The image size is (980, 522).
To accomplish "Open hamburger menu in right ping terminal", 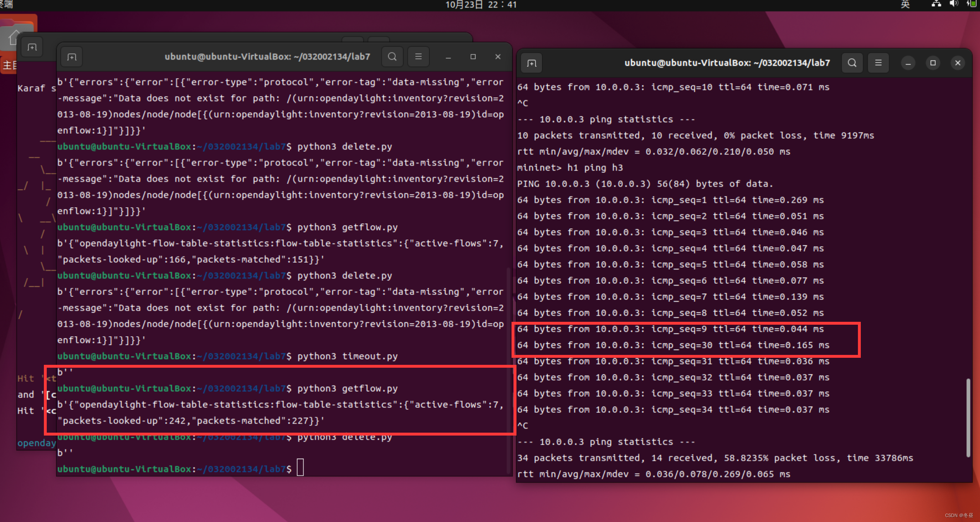I will [878, 63].
